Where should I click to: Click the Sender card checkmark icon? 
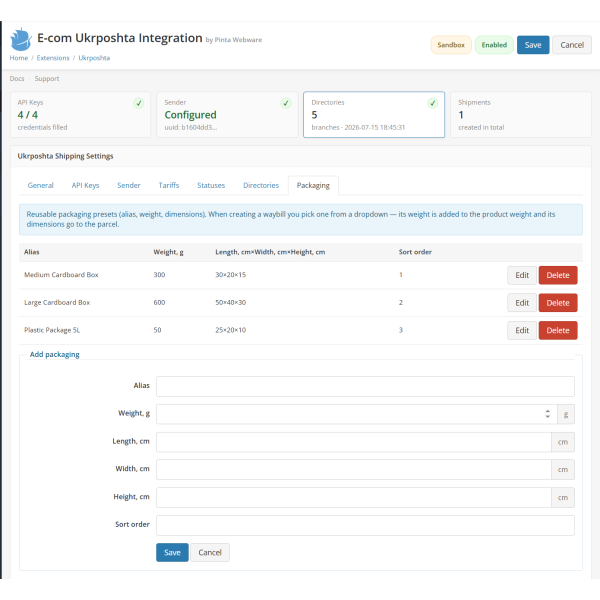[x=285, y=103]
